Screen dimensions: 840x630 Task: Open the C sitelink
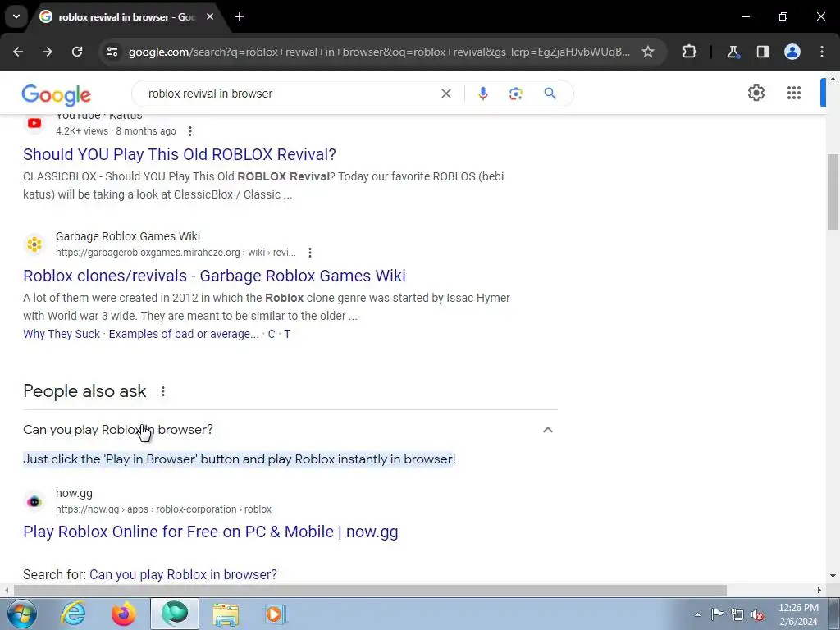(x=272, y=335)
